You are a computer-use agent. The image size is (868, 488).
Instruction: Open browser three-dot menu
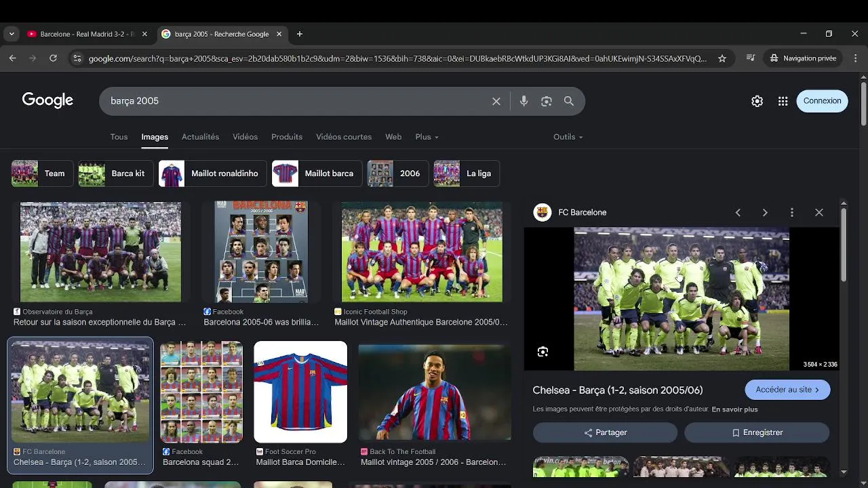pos(854,58)
